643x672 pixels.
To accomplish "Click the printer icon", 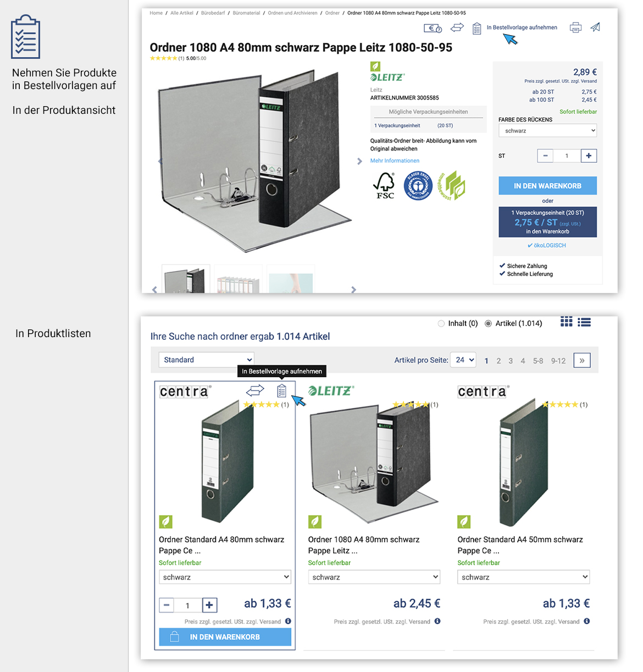I will pos(575,27).
